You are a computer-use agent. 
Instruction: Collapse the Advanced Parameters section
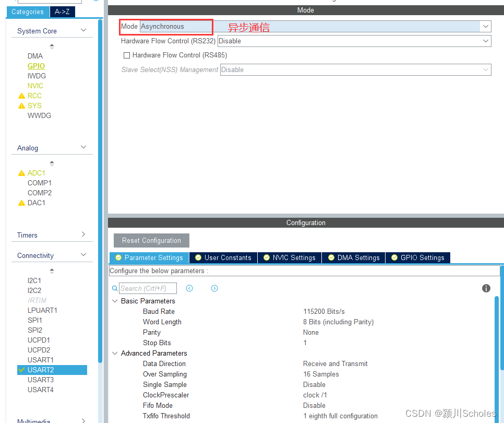pos(115,353)
